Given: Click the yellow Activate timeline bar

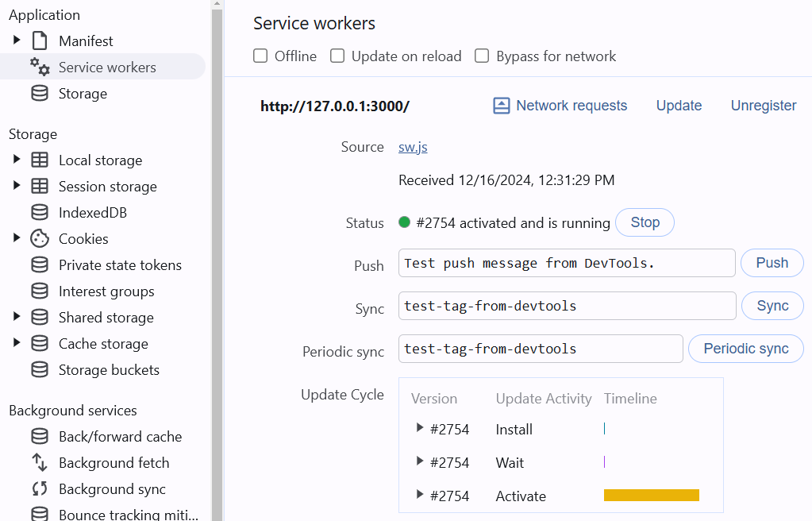Looking at the screenshot, I should [x=652, y=495].
